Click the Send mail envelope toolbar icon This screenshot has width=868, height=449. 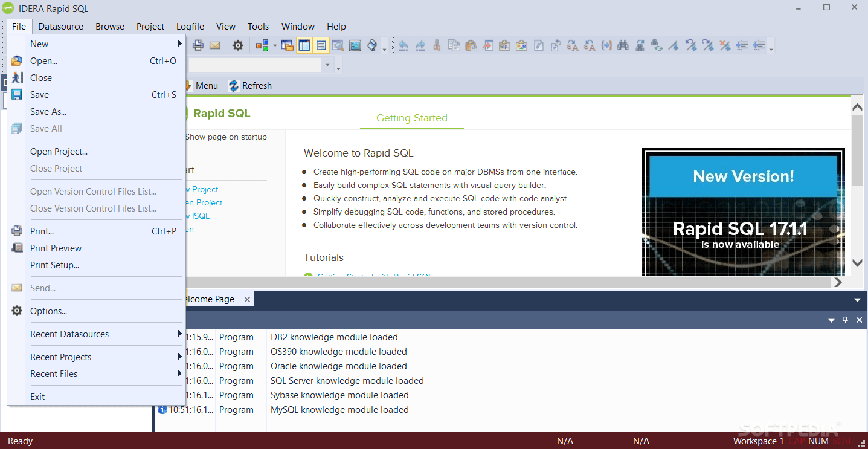pos(215,45)
